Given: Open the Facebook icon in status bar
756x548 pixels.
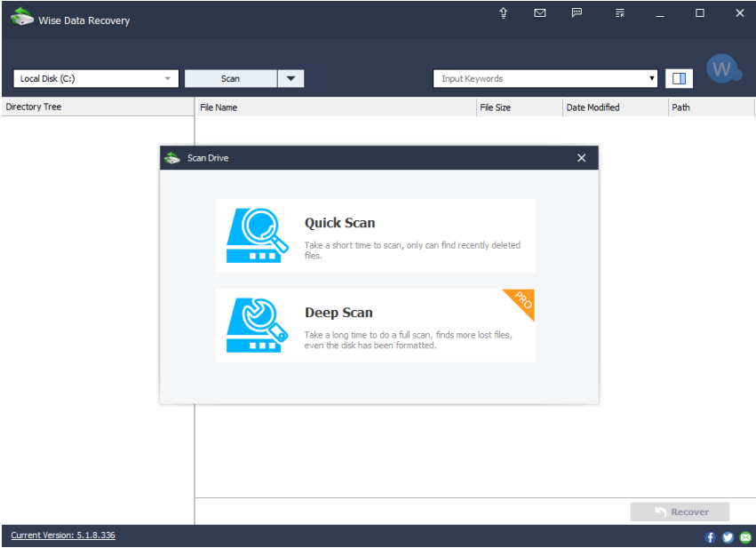Looking at the screenshot, I should pyautogui.click(x=710, y=536).
